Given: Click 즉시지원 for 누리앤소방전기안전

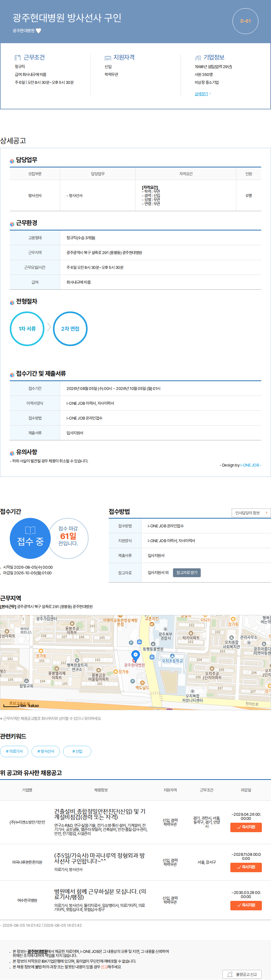Looking at the screenshot, I should tap(246, 827).
